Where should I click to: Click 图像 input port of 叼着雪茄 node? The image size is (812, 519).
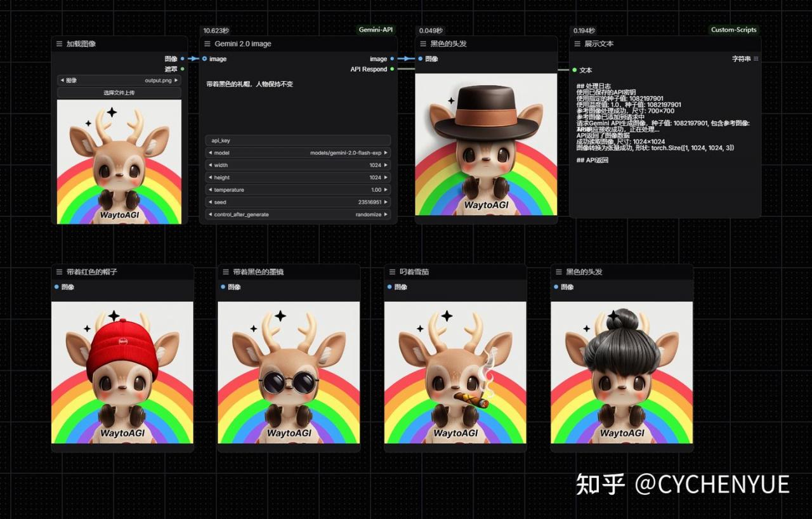(x=390, y=287)
